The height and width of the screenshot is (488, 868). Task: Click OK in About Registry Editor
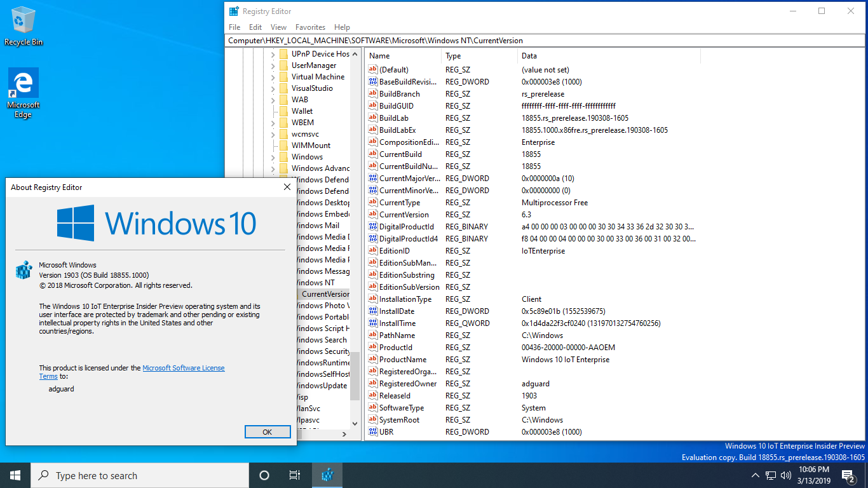coord(268,432)
